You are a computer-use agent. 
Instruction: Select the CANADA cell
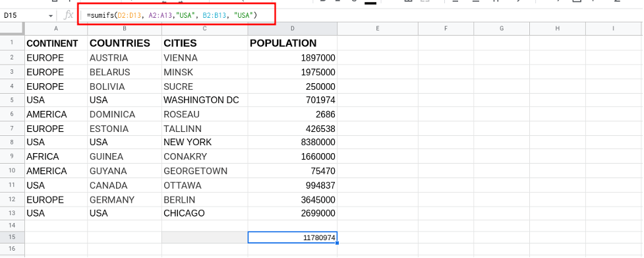125,185
